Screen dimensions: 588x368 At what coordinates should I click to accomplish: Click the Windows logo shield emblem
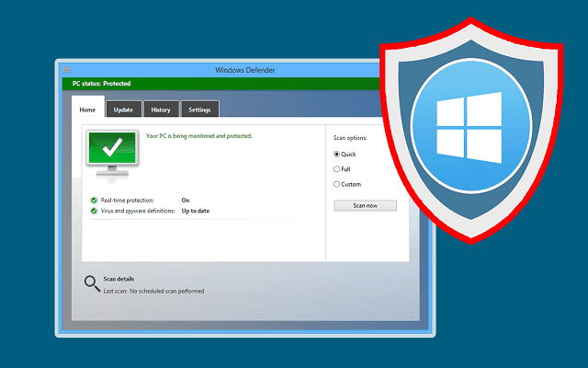click(471, 130)
